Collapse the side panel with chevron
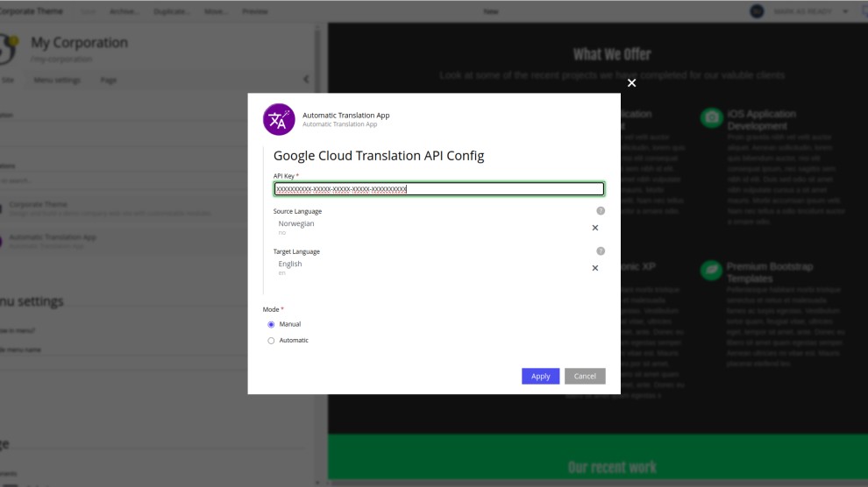The height and width of the screenshot is (487, 868). [x=306, y=80]
